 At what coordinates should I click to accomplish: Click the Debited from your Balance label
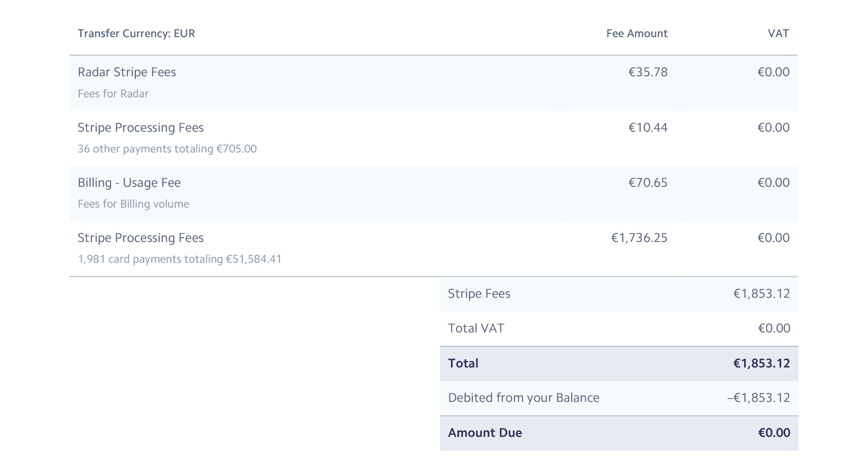(524, 398)
